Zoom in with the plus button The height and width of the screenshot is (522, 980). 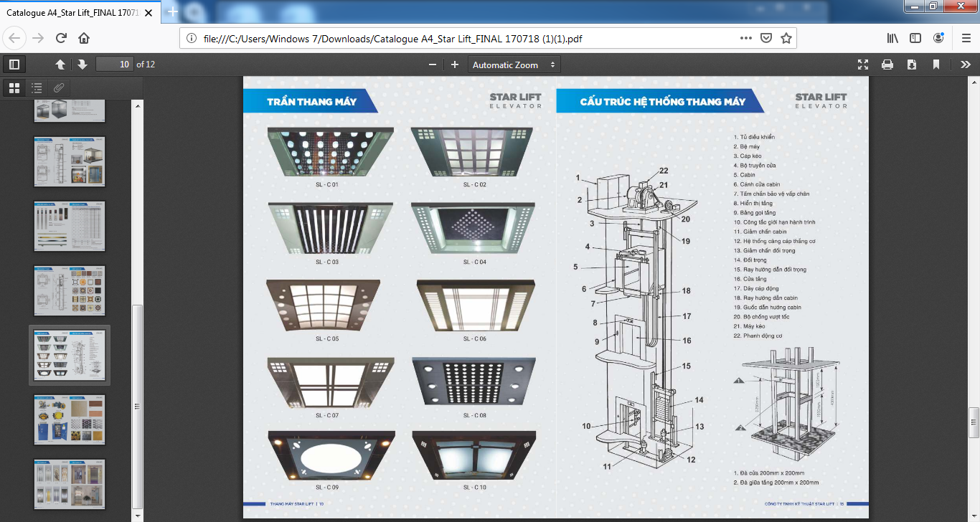[455, 65]
